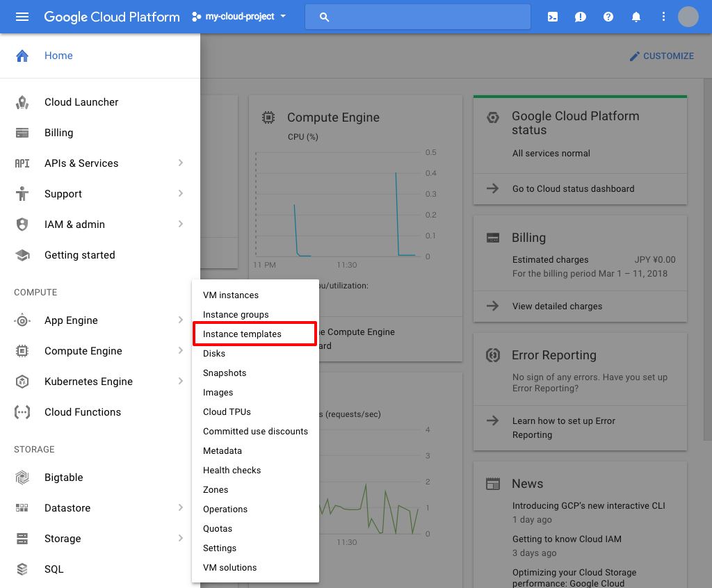Expand the APIs & Services submenu chevron
The width and height of the screenshot is (712, 588).
click(x=180, y=163)
